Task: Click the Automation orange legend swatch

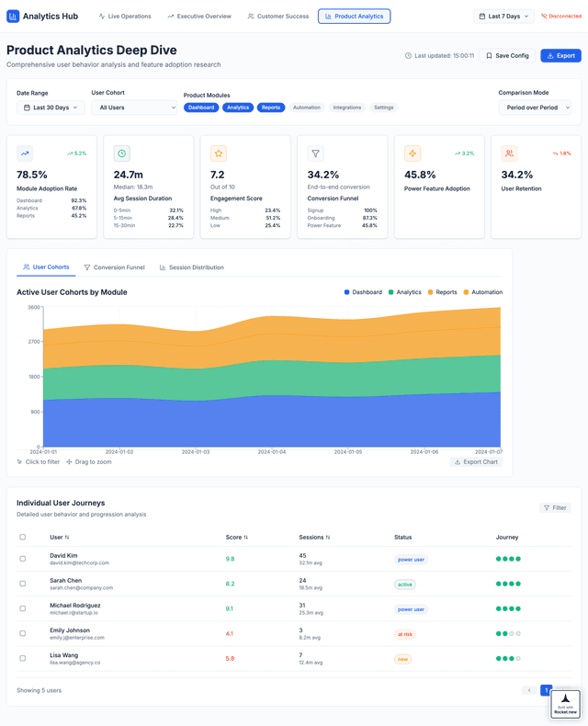Action: (466, 292)
